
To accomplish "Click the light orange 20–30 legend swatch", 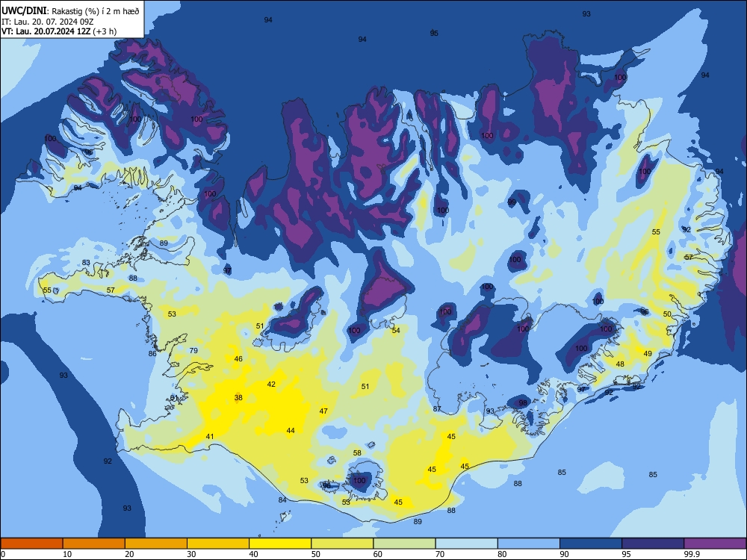I will 156,544.
